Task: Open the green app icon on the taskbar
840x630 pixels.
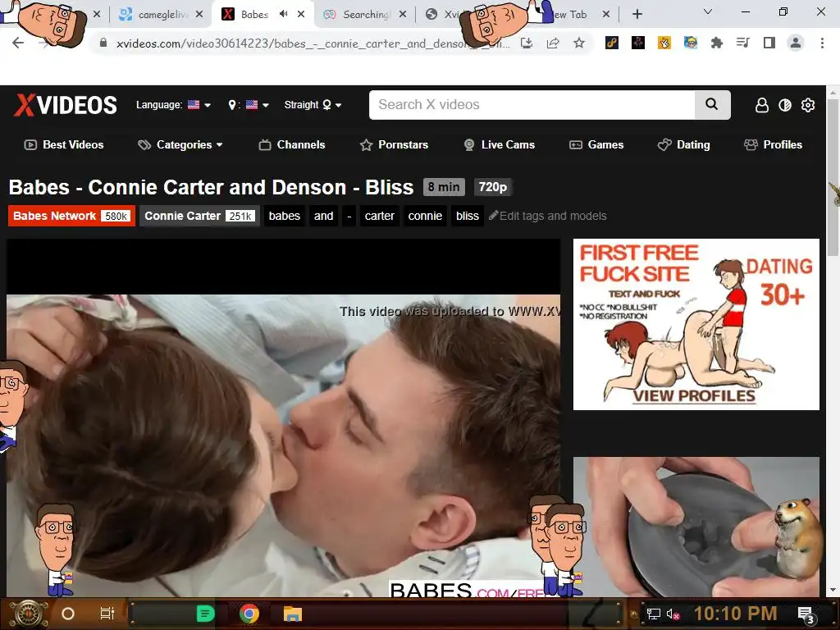Action: point(206,614)
